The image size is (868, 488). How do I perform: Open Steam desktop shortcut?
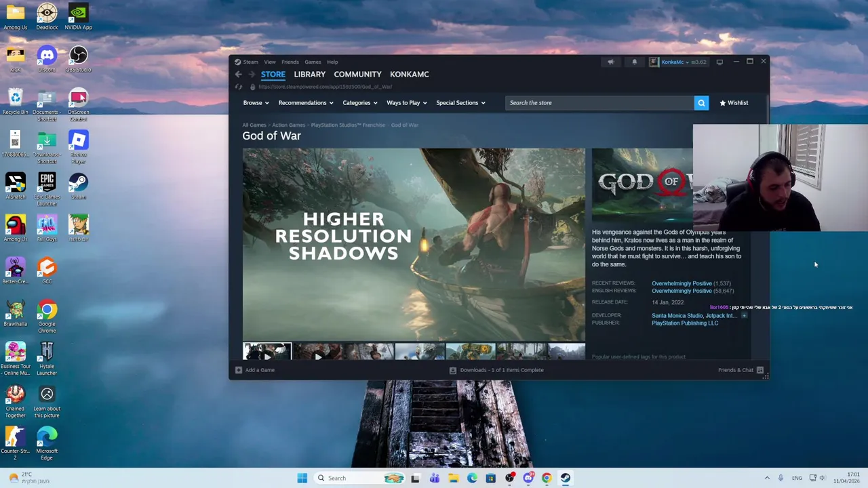click(x=78, y=186)
